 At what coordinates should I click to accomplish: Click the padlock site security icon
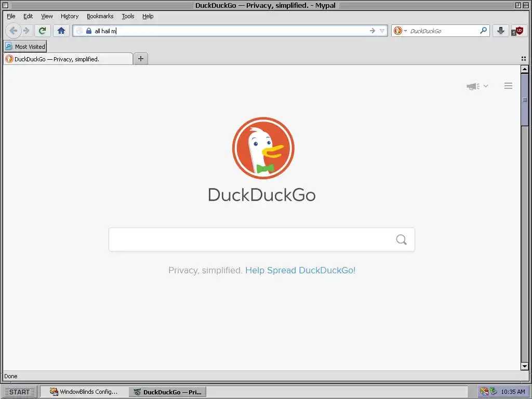89,31
